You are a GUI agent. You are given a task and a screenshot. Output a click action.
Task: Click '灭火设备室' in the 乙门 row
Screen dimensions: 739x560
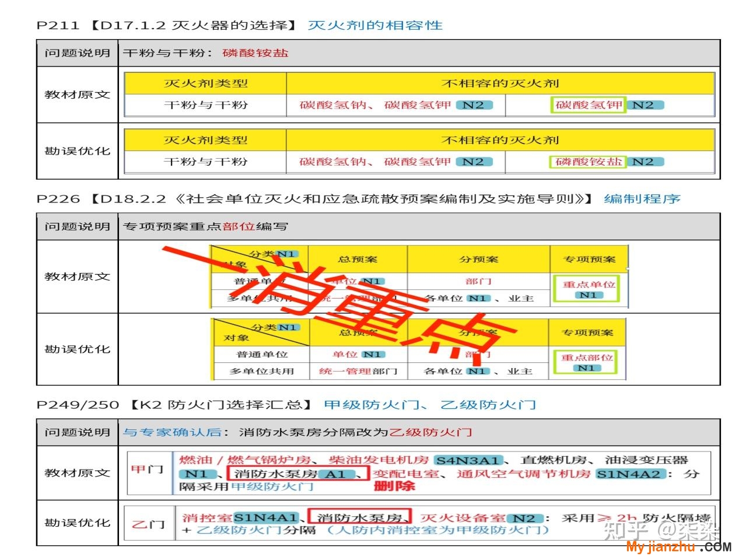pyautogui.click(x=463, y=517)
